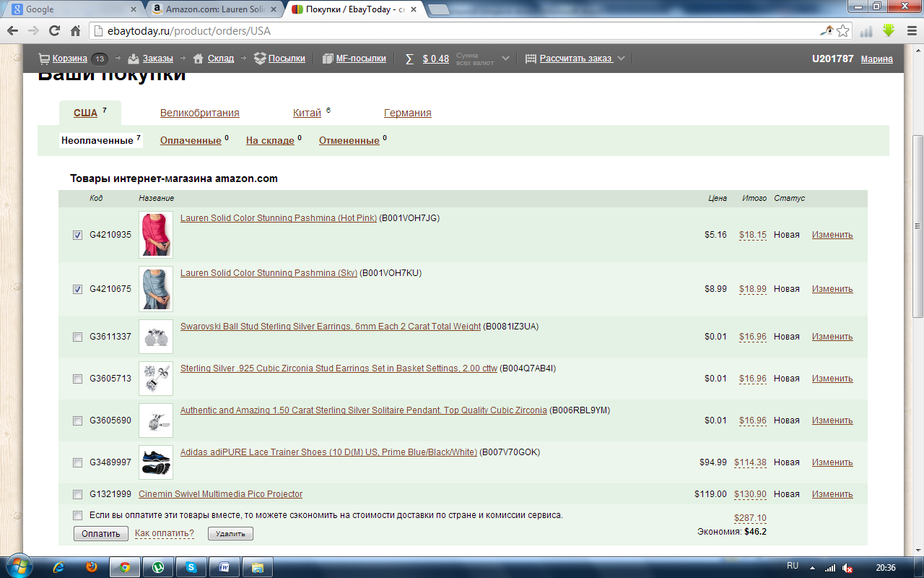Open Windows Start menu orb
This screenshot has height=578, width=924.
[x=17, y=566]
